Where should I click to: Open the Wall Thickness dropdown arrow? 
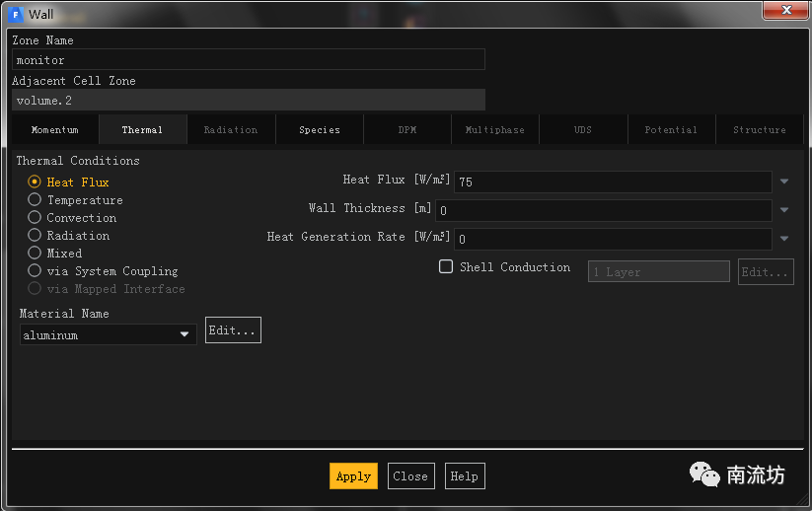coord(784,210)
